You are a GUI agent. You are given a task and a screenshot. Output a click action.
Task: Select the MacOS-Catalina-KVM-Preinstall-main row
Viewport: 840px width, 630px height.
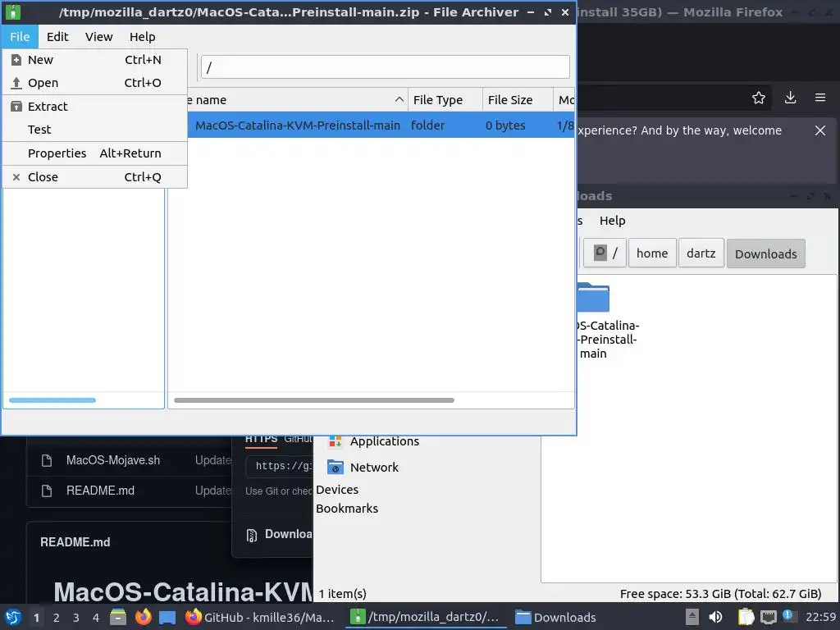(381, 126)
